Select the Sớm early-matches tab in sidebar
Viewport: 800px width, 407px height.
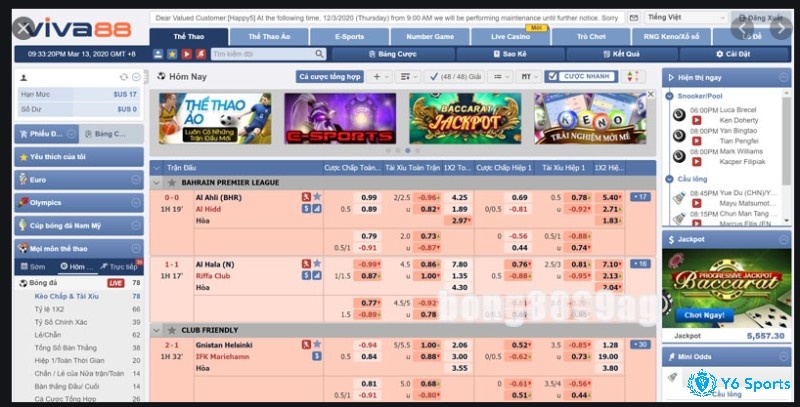(x=34, y=266)
